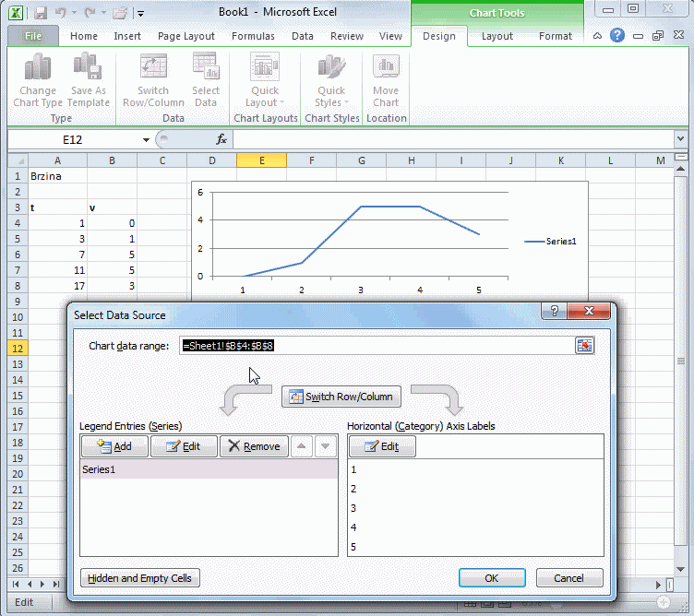Open Hidden and Empty Cells settings
Screen dimensions: 694x616
pos(140,578)
